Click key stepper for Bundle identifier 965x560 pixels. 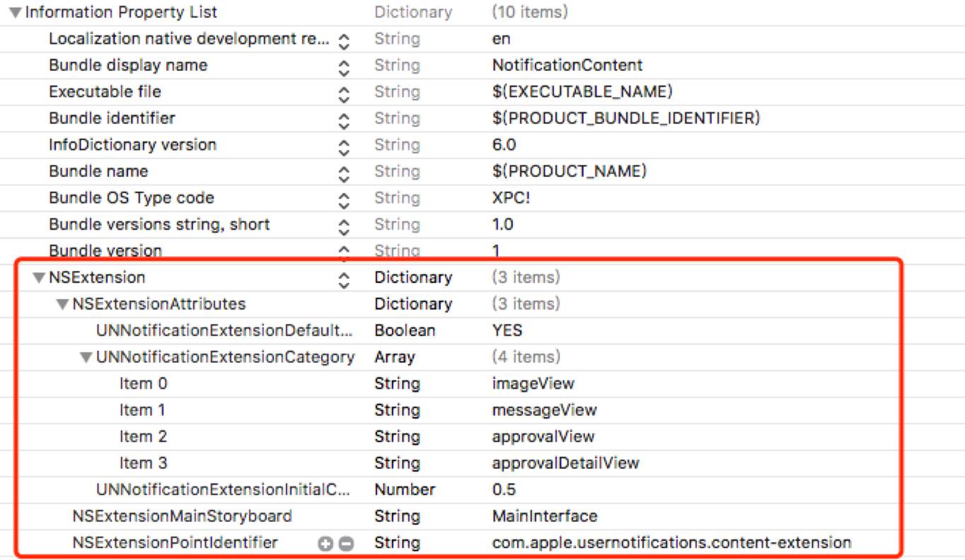pyautogui.click(x=344, y=119)
